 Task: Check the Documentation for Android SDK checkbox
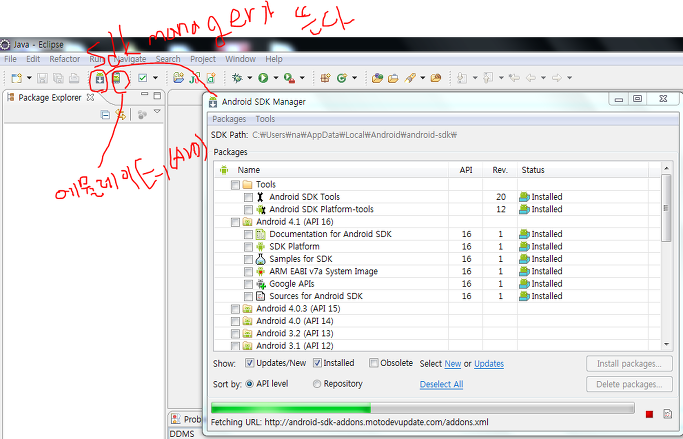(248, 234)
